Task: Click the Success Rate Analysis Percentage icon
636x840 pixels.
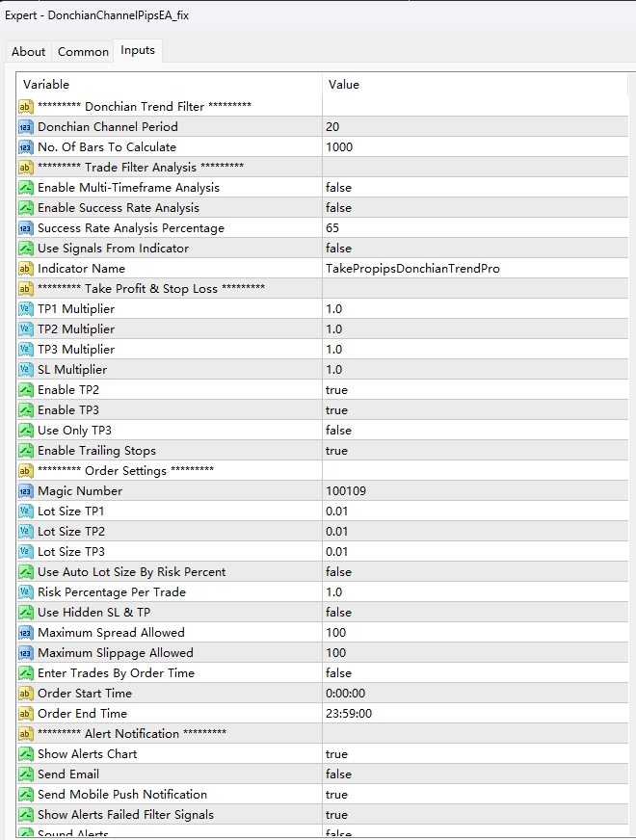Action: click(x=26, y=228)
